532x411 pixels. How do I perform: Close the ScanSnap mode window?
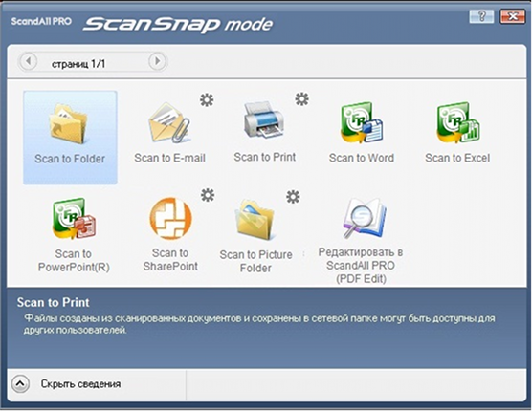tap(513, 16)
